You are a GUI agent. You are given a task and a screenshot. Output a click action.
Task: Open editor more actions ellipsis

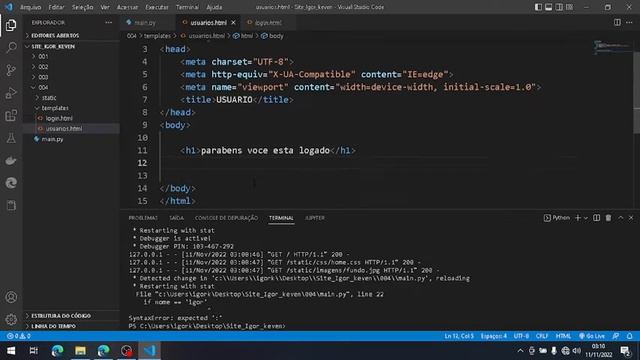click(629, 22)
